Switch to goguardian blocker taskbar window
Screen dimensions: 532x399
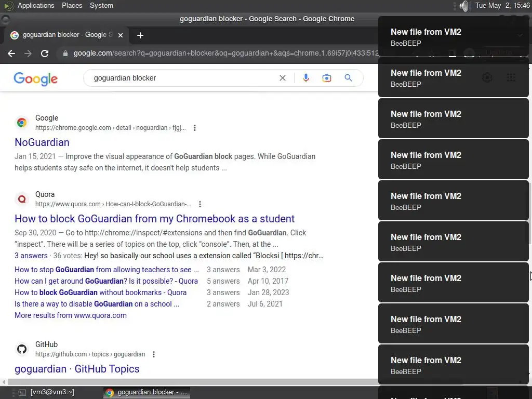[x=147, y=392]
